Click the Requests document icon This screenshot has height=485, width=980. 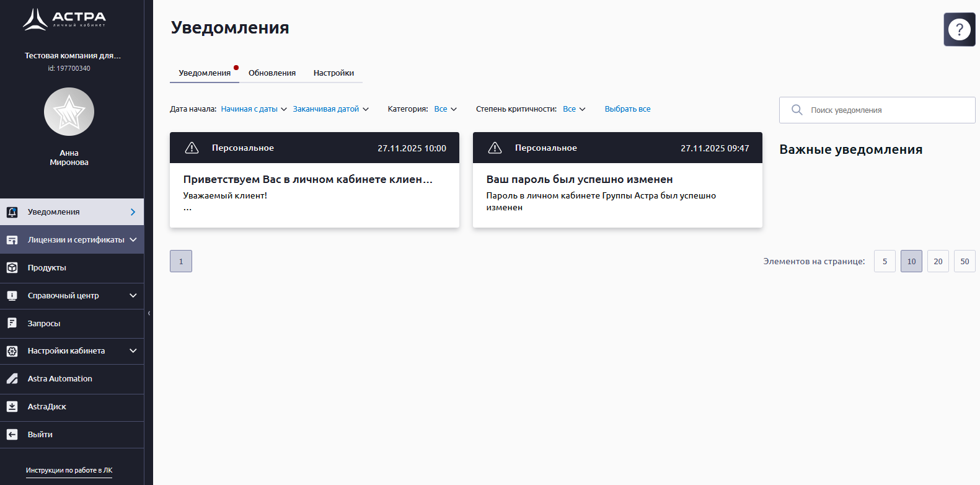pos(12,323)
